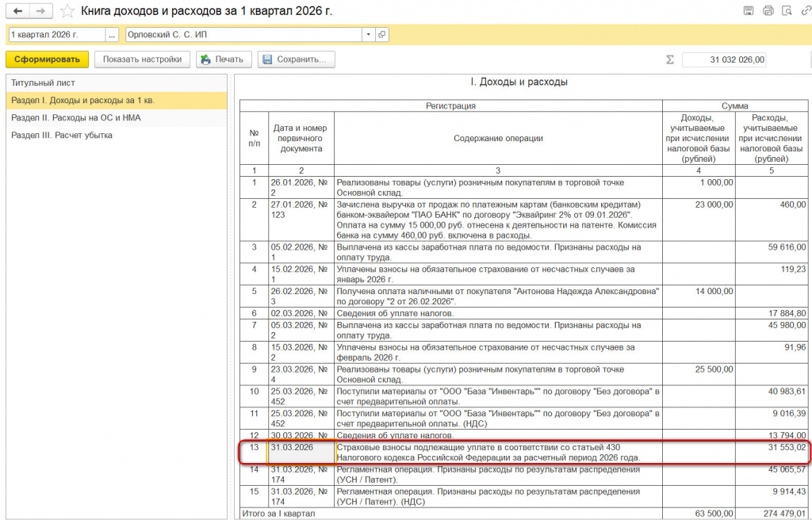The width and height of the screenshot is (812, 520).
Task: Click the period field '1 квартал 2026 г.'
Action: click(56, 35)
